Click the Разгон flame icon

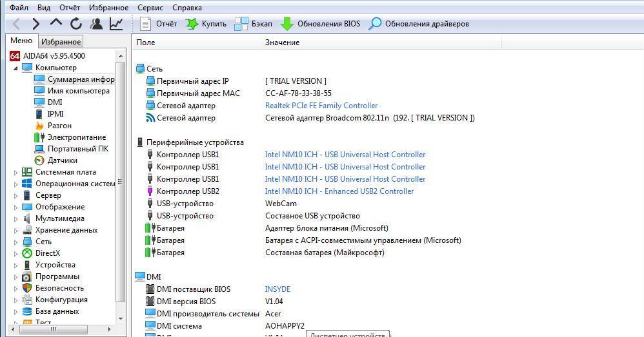(x=39, y=125)
